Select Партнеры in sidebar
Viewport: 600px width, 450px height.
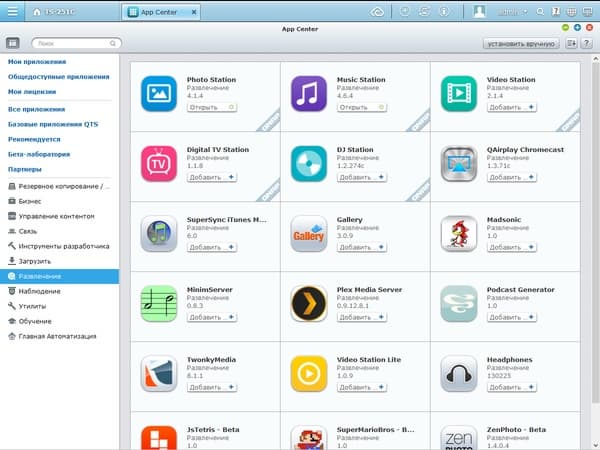pos(25,169)
